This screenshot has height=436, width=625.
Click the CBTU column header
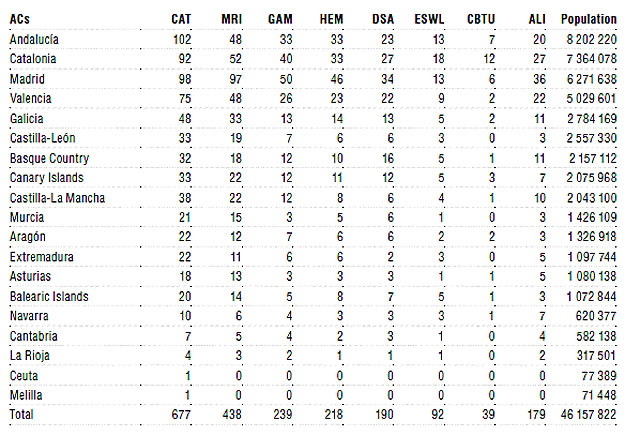(481, 19)
